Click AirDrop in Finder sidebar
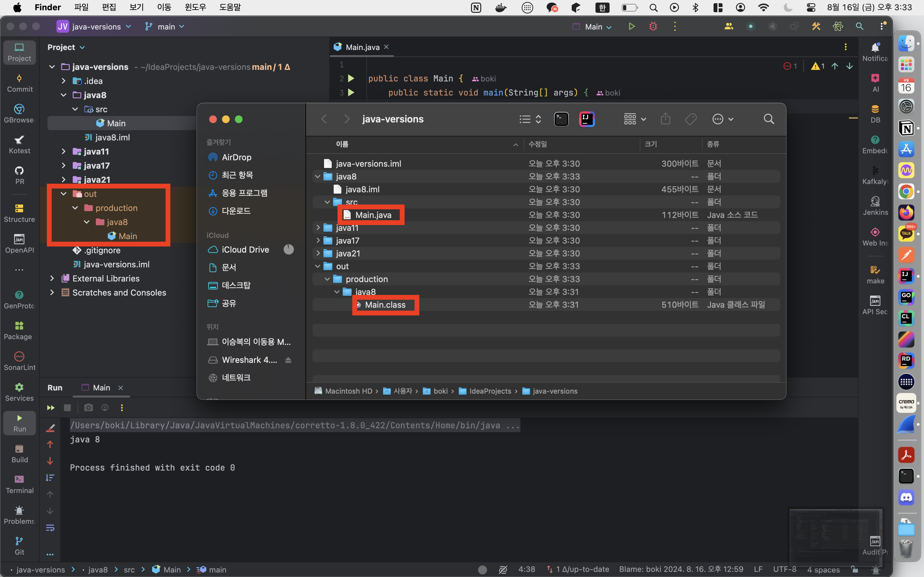 pyautogui.click(x=236, y=157)
